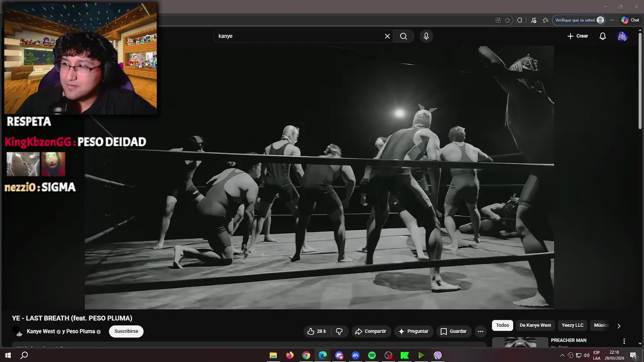
Task: Start voice search with the microphone icon
Action: 426,36
